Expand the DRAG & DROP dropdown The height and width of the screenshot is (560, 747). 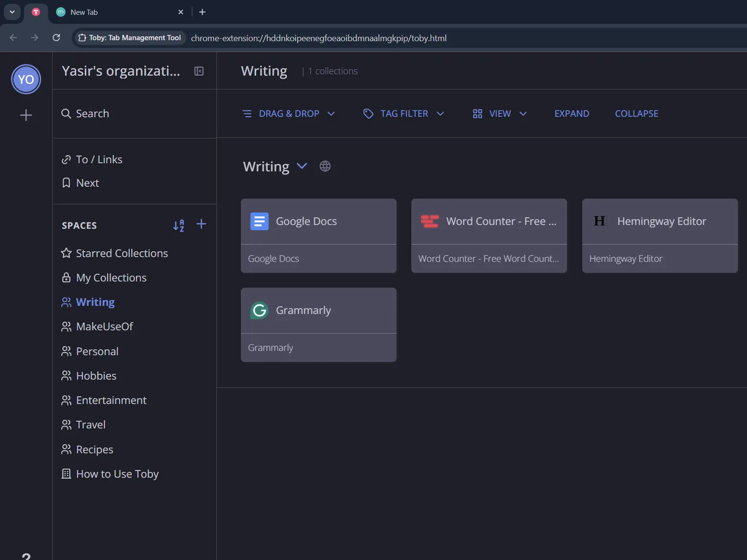point(331,113)
